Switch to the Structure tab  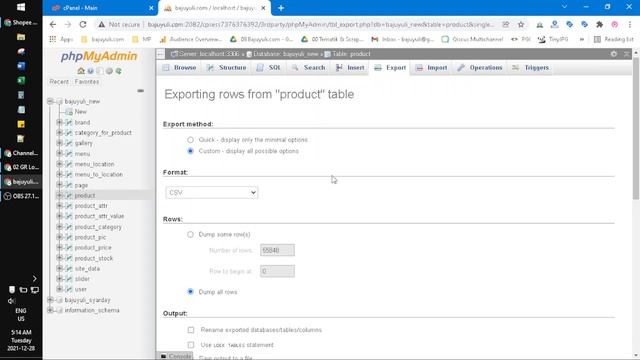227,68
